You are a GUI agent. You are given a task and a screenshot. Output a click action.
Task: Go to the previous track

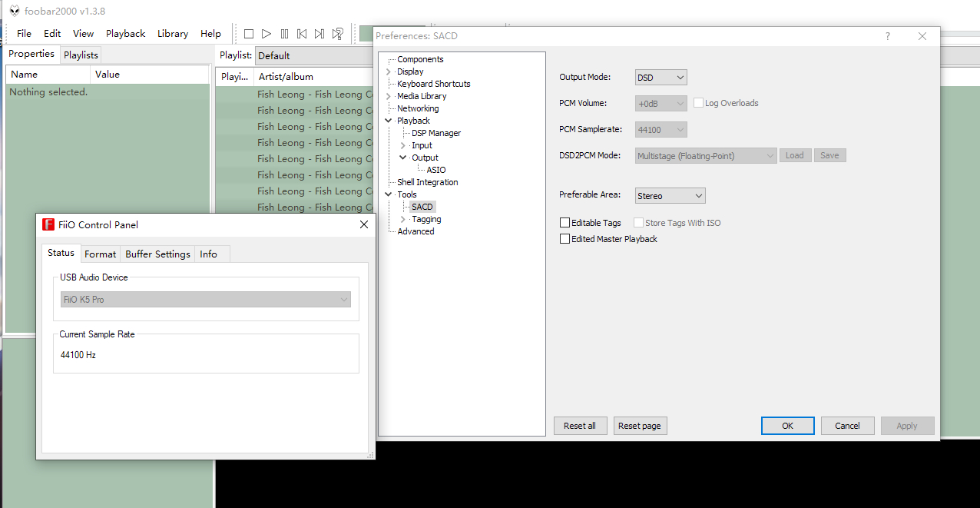pos(302,34)
